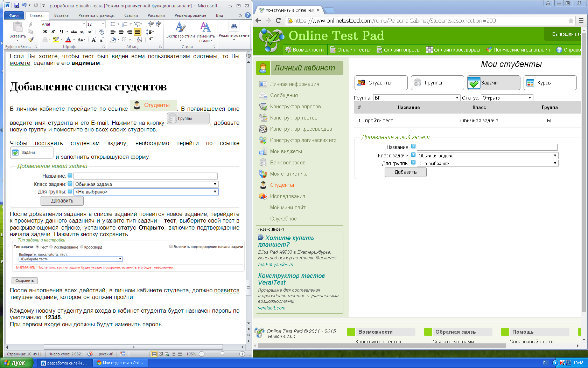Open spell check icon in Word status bar
Screen dimensions: 588x368
tap(90, 354)
